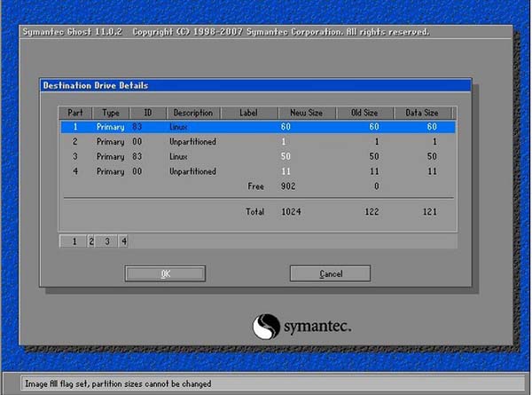Screen dimensions: 532x395
Task: Click the Symantec logo icon
Action: [x=267, y=327]
